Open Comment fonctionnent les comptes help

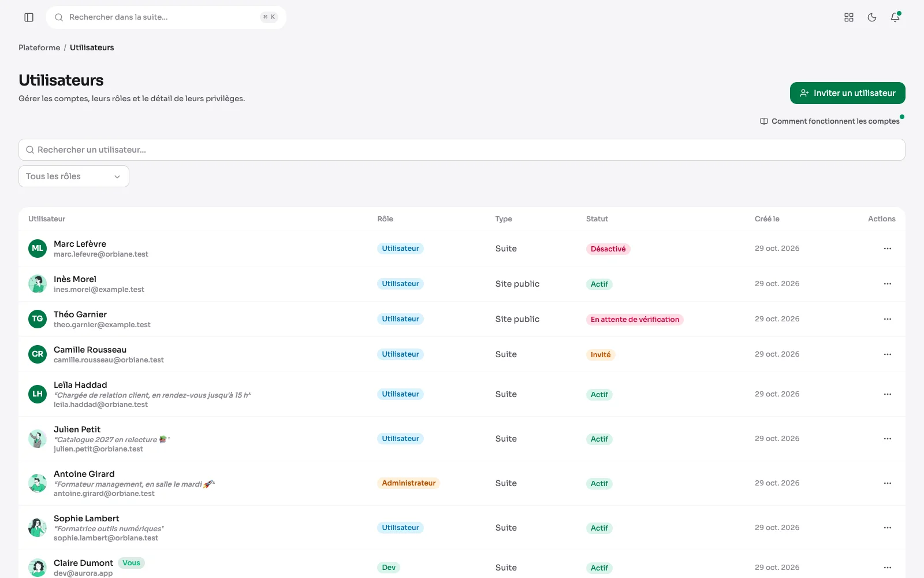(x=829, y=121)
